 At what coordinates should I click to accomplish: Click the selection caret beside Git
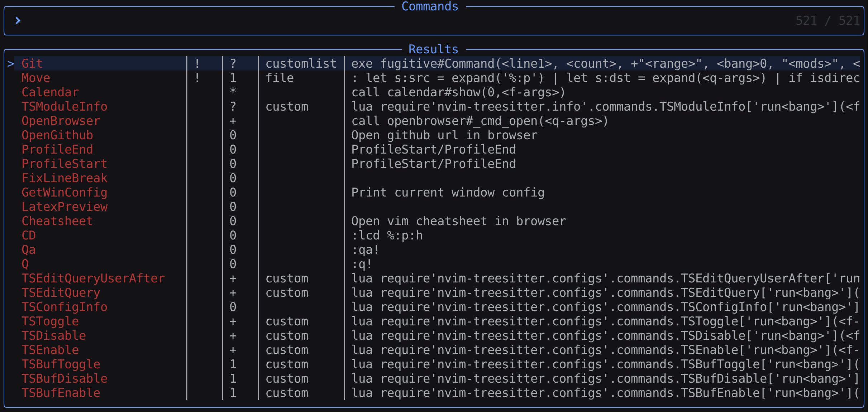11,64
